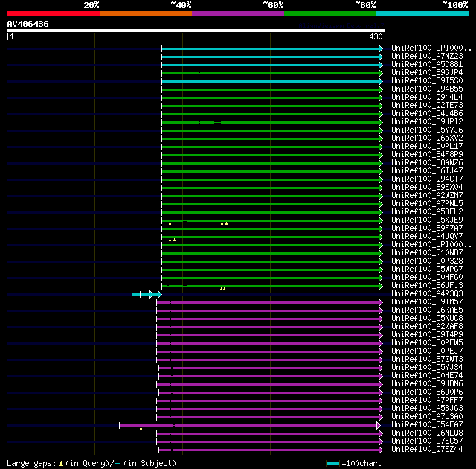
Task: Click the UniRef100_Q6KAE5 label
Action: tap(427, 310)
